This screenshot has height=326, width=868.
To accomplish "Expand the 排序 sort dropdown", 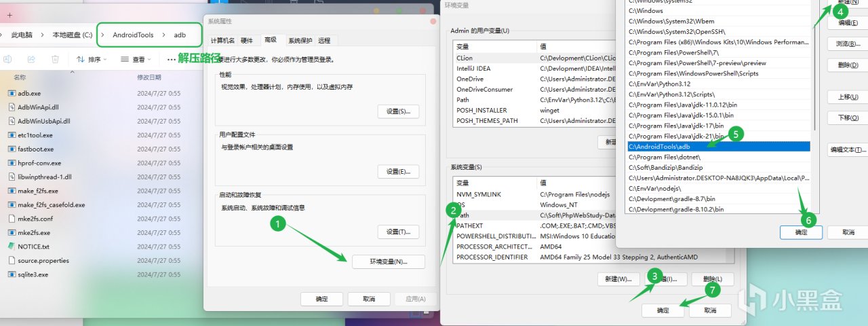I will pos(93,60).
